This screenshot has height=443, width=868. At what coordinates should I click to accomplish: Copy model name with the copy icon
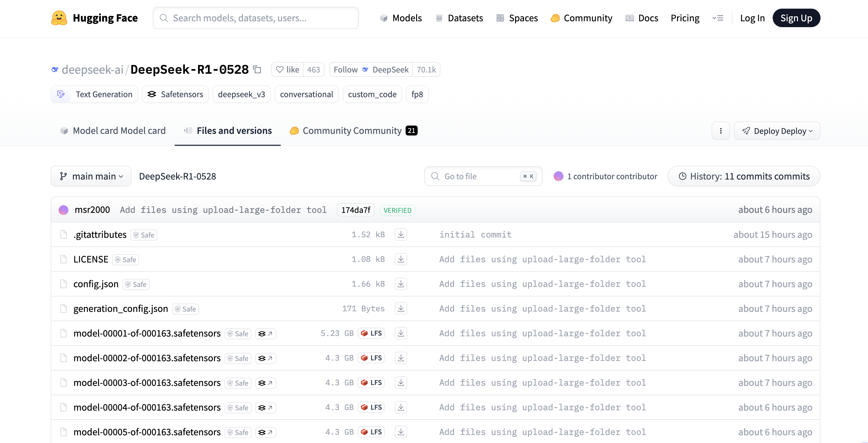(257, 69)
